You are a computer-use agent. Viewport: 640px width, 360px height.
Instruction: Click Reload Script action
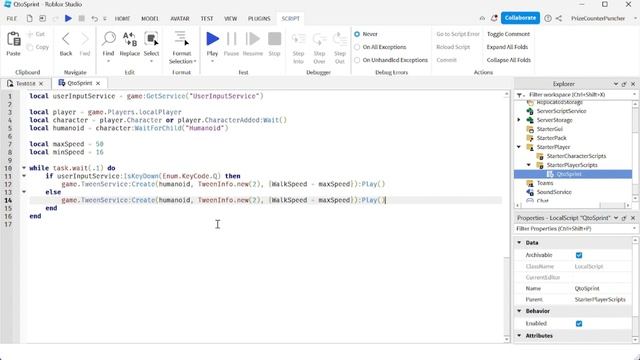click(x=453, y=47)
